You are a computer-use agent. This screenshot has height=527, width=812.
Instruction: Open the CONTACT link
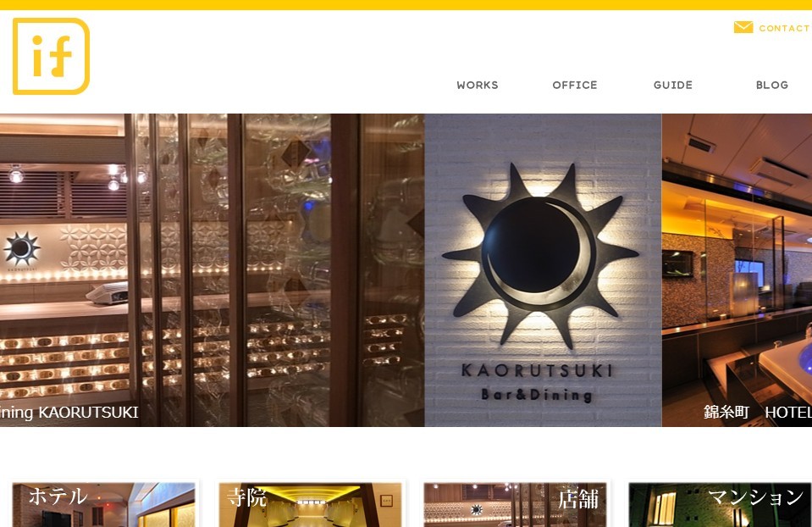(x=784, y=28)
